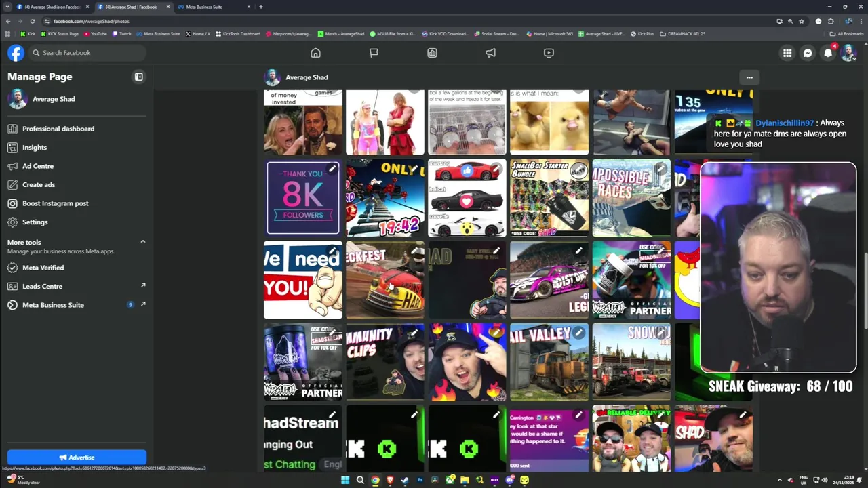The width and height of the screenshot is (868, 488).
Task: Open the Home icon in top navigation
Action: pos(315,53)
